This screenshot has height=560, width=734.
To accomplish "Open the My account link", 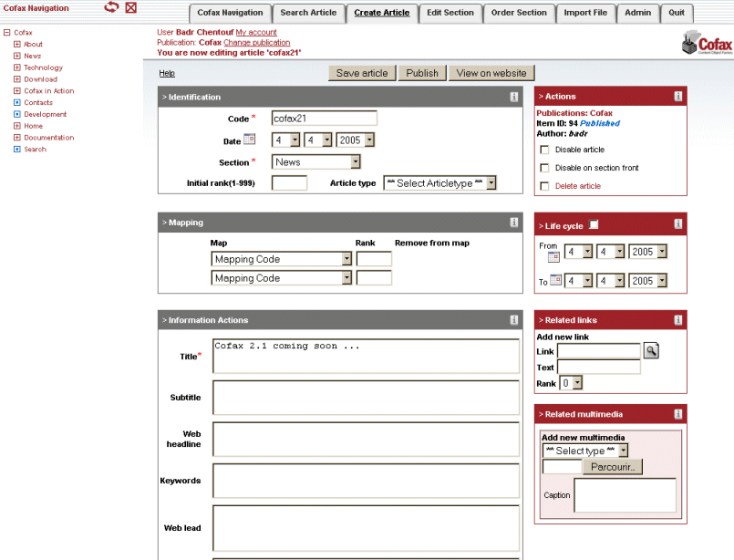I will (x=256, y=32).
